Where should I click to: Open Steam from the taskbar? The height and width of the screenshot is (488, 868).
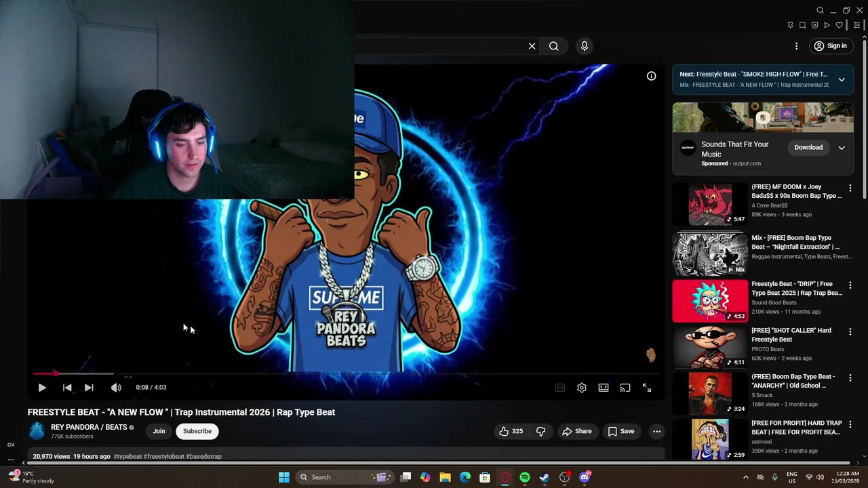pyautogui.click(x=545, y=477)
